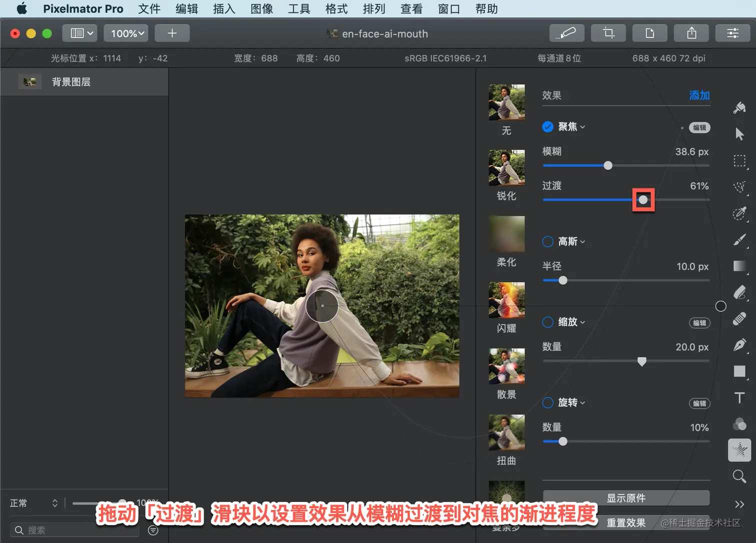The image size is (756, 543).
Task: Open the 正常 blend mode dropdown
Action: click(33, 503)
